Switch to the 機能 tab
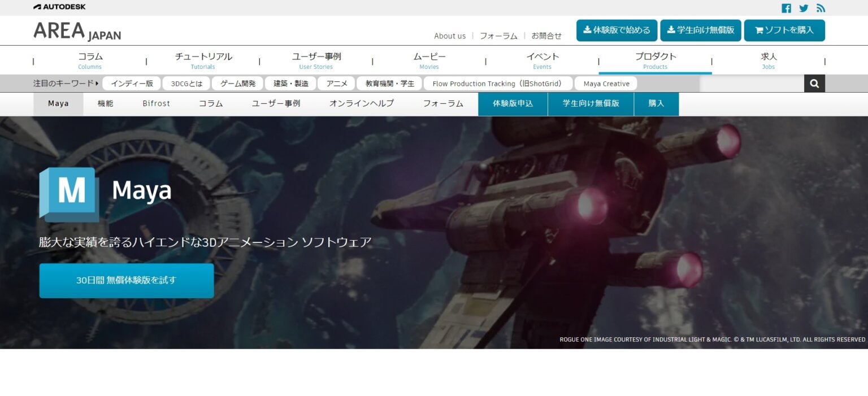The image size is (868, 396). [x=105, y=103]
